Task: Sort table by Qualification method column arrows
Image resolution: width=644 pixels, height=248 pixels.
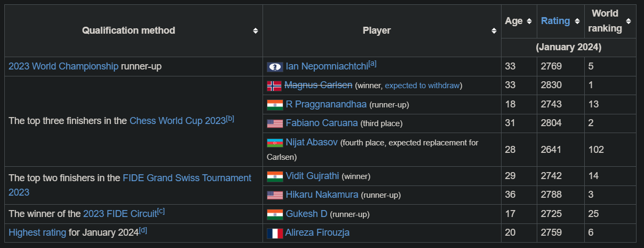Action: pos(256,30)
